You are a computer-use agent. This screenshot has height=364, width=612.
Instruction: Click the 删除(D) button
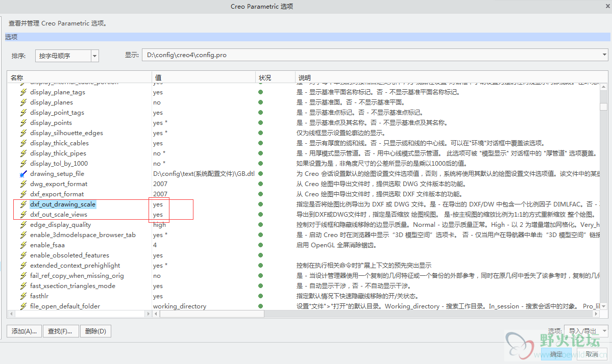(95, 331)
